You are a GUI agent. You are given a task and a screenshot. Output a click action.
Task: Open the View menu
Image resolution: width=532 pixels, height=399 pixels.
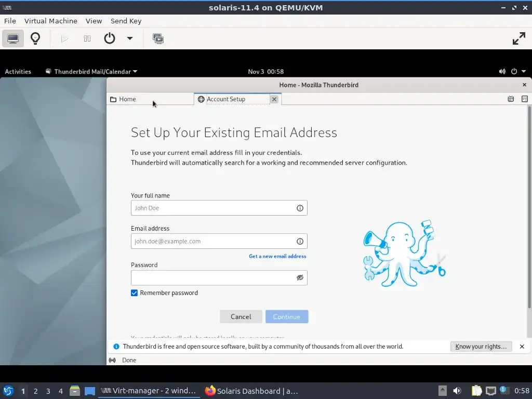[x=94, y=21]
